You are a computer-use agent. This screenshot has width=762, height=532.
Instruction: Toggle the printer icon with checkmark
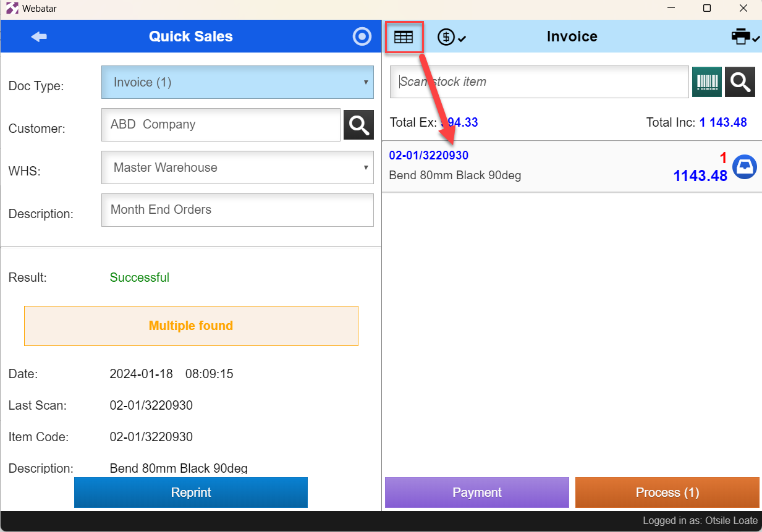point(745,37)
